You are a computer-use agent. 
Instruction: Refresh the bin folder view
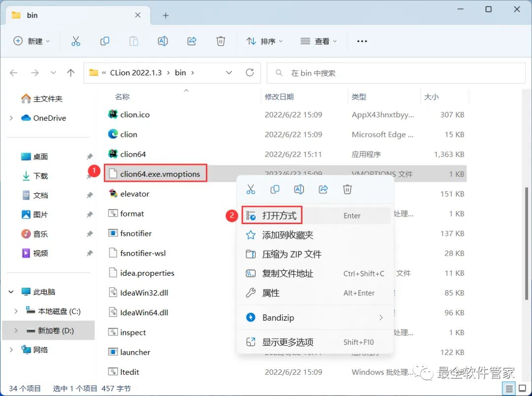250,72
